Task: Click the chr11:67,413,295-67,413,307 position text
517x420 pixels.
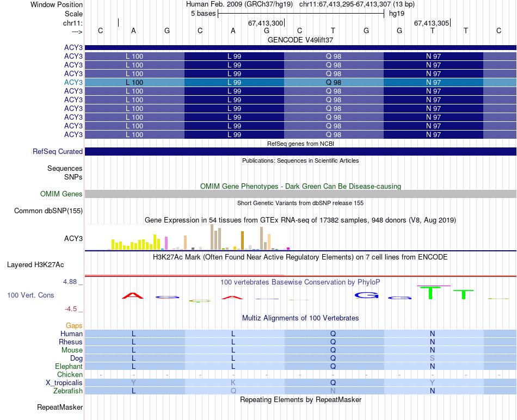Action: (345, 4)
